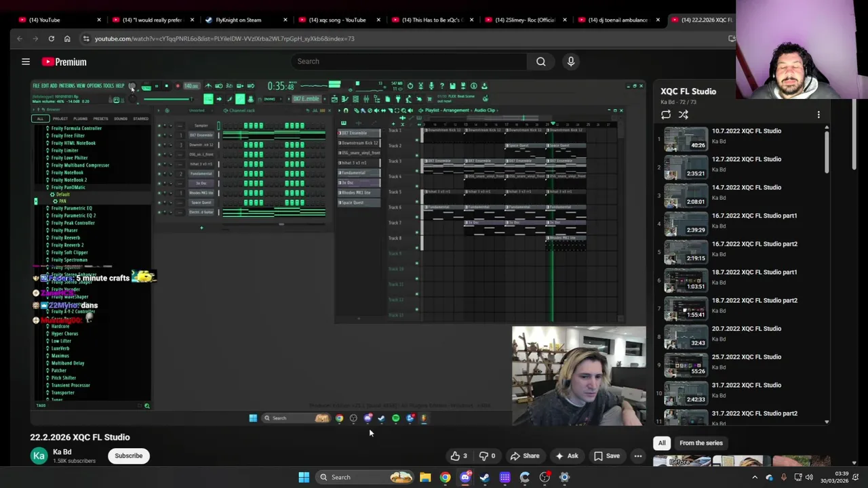Open Google Chrome from the taskbar
The height and width of the screenshot is (488, 868).
445,477
